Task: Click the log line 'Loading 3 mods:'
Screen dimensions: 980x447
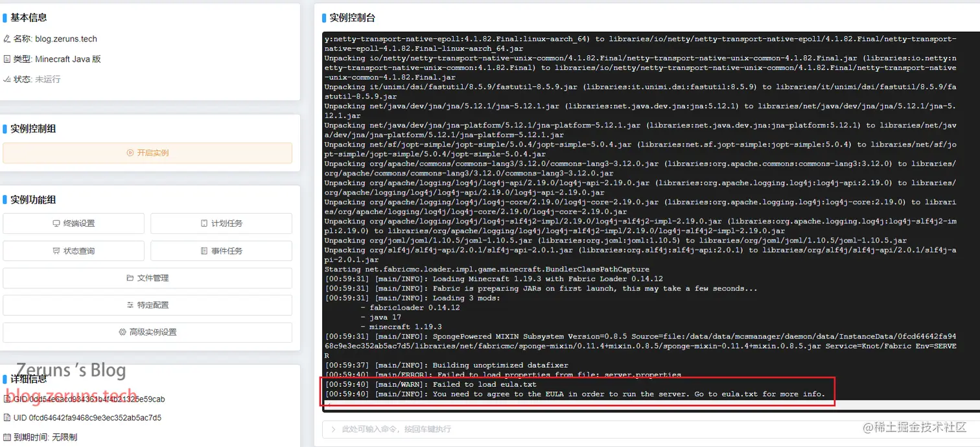Action: (412, 298)
